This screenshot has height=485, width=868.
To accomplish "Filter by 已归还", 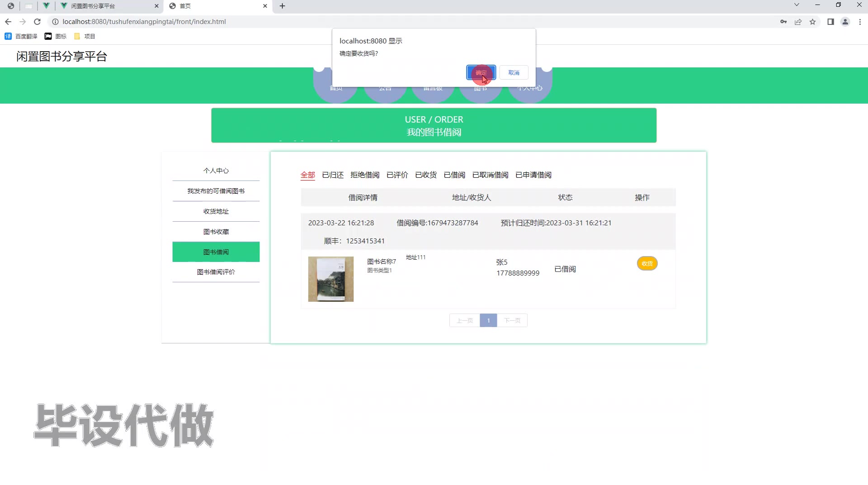I will coord(333,175).
